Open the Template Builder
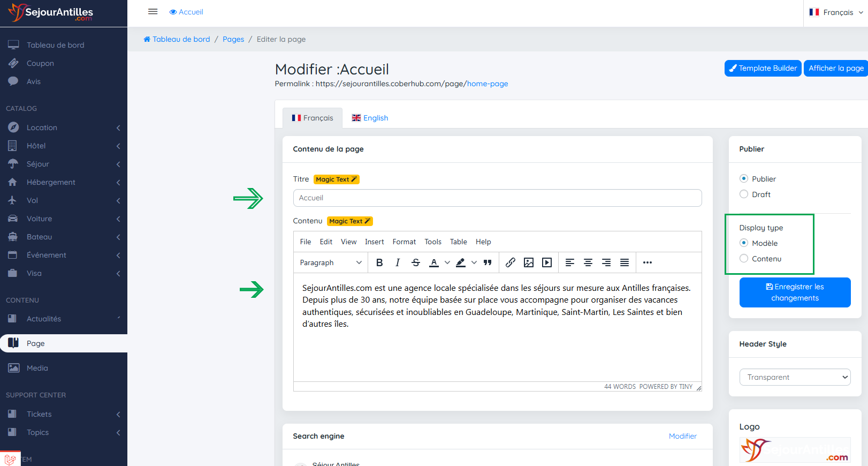 click(763, 68)
